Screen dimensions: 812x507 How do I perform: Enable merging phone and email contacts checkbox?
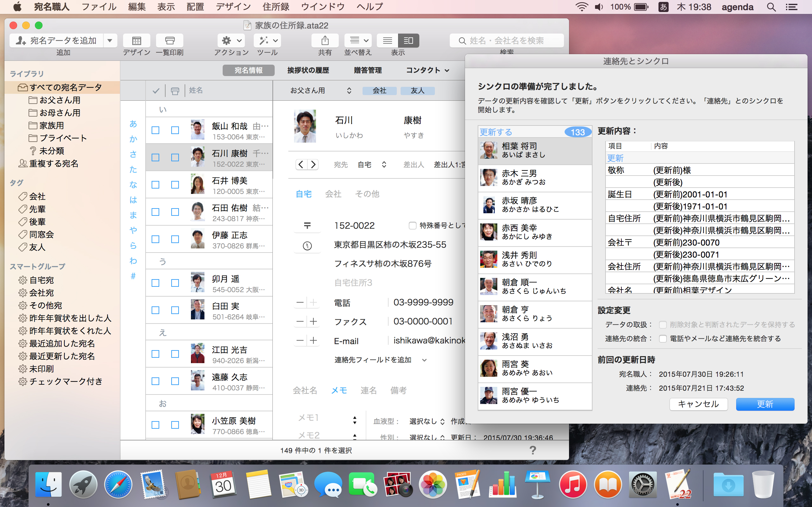pos(662,339)
